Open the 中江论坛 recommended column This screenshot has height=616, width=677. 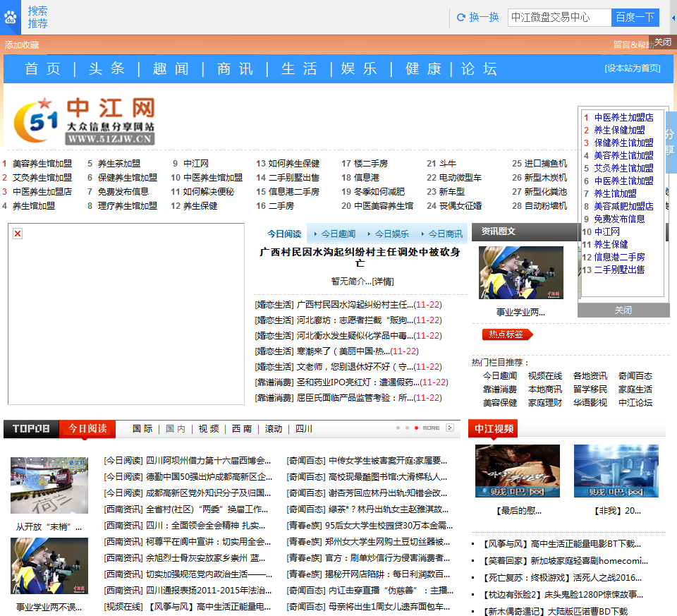[635, 403]
